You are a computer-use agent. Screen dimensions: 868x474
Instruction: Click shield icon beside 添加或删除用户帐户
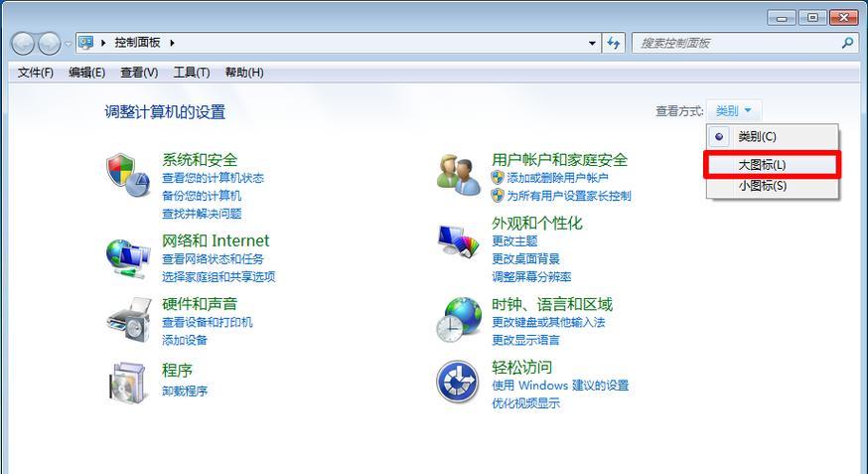click(498, 178)
